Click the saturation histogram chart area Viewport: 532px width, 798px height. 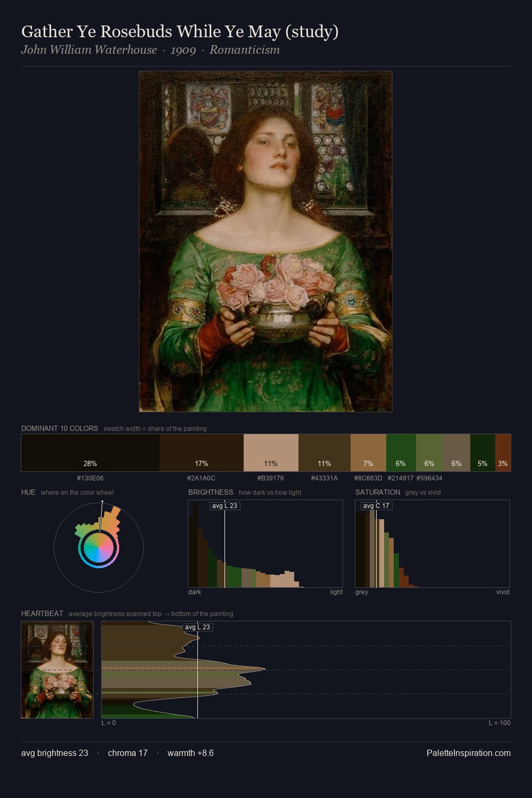433,544
